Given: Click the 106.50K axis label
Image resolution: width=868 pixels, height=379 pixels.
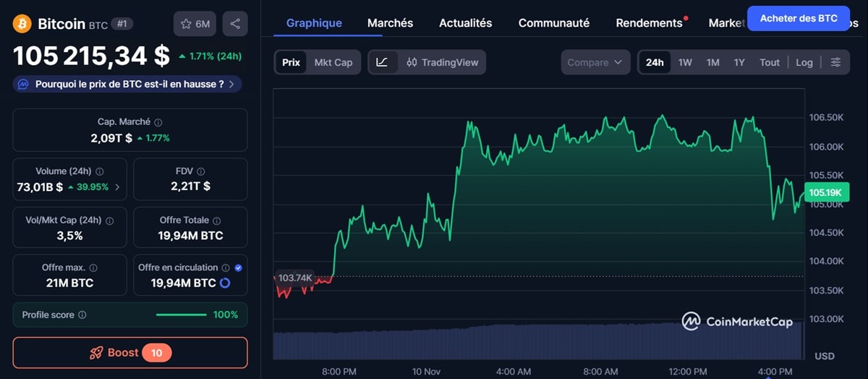Looking at the screenshot, I should pyautogui.click(x=826, y=117).
